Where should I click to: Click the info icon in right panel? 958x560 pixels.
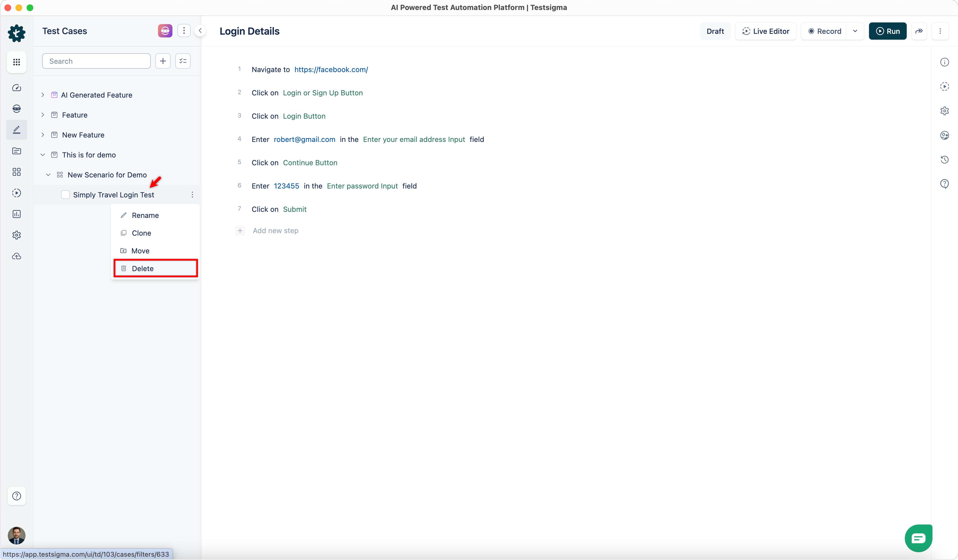click(944, 62)
